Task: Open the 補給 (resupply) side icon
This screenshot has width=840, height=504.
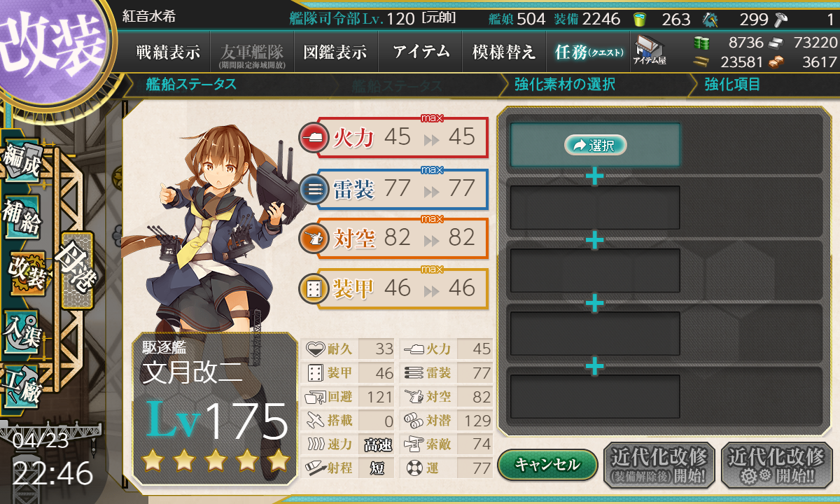Action: tap(22, 217)
